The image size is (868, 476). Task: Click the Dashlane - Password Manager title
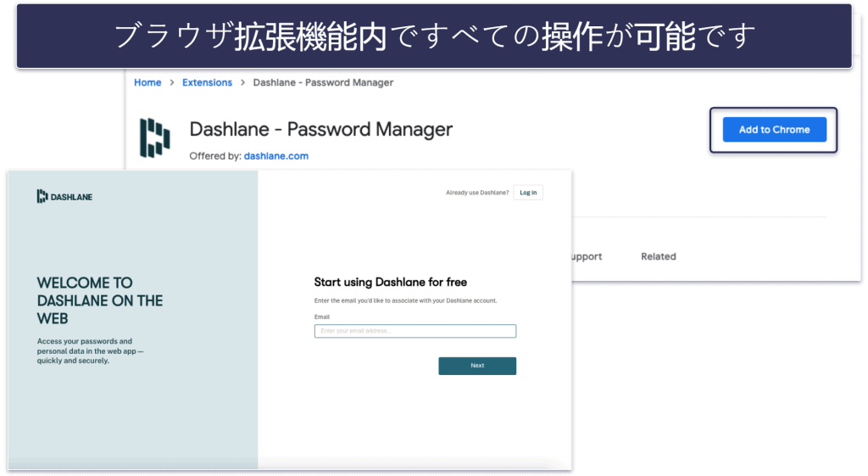click(x=320, y=129)
